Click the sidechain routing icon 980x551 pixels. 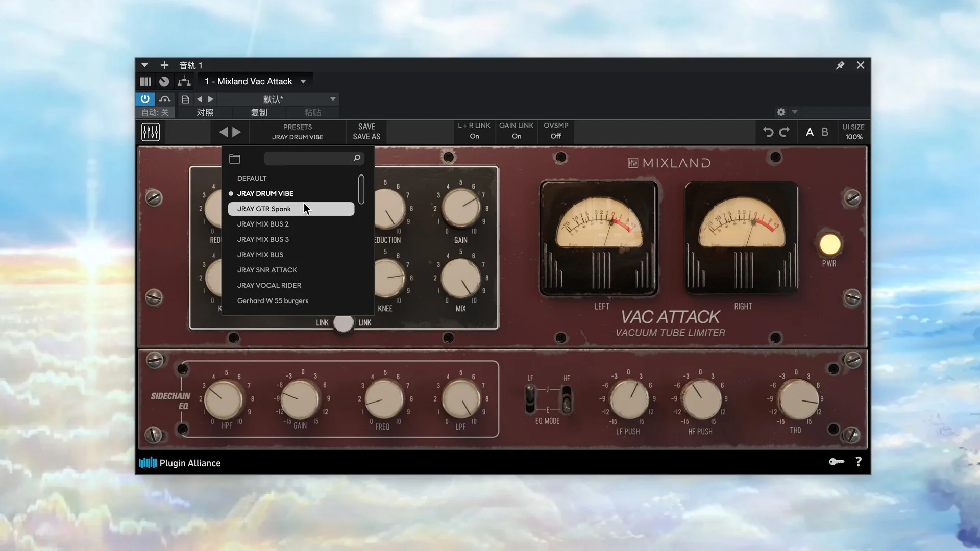coord(184,81)
